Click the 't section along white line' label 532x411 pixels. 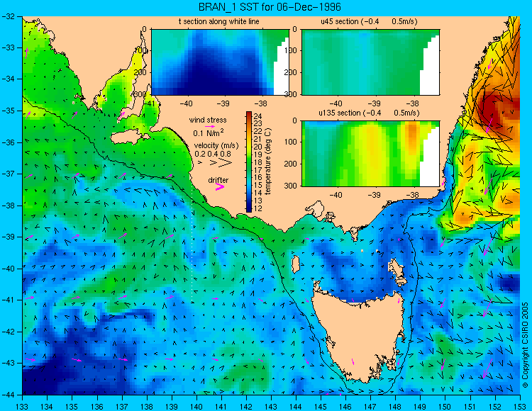coord(219,21)
